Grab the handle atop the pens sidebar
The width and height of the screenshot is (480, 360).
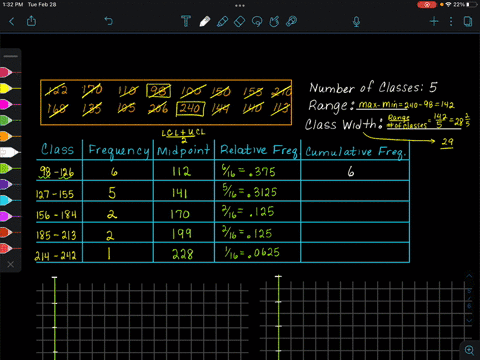(11, 56)
